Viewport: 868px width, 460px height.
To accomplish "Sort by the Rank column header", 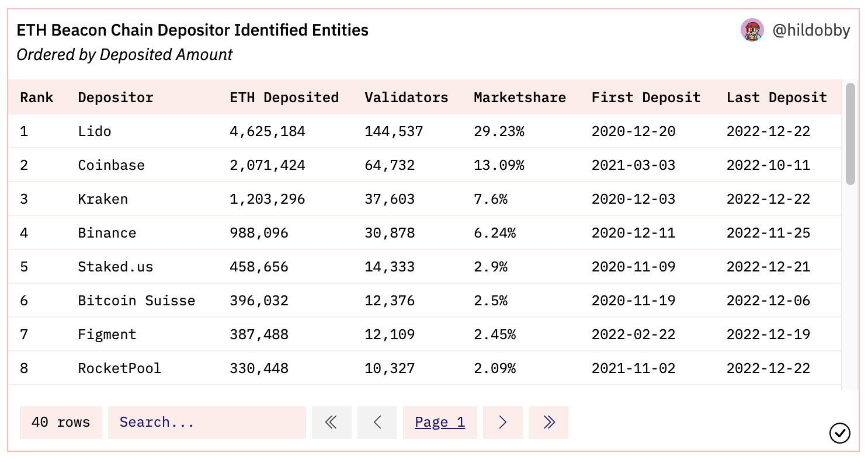I will (36, 97).
